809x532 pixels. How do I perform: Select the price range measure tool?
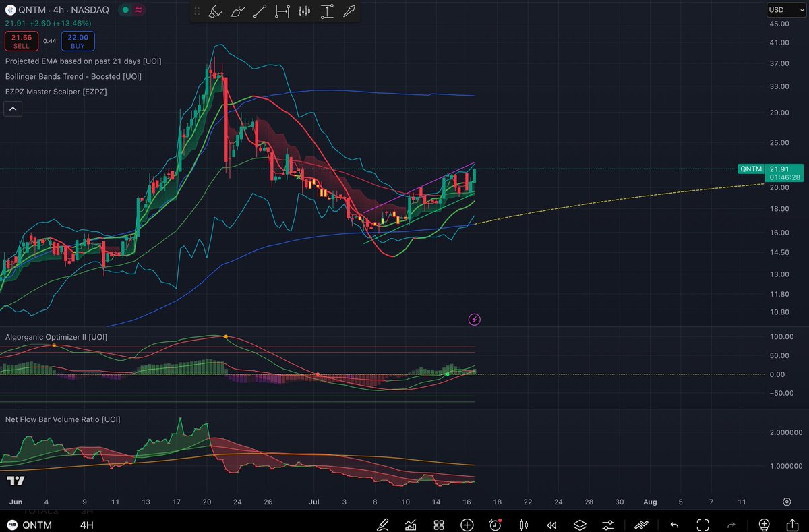(x=327, y=11)
